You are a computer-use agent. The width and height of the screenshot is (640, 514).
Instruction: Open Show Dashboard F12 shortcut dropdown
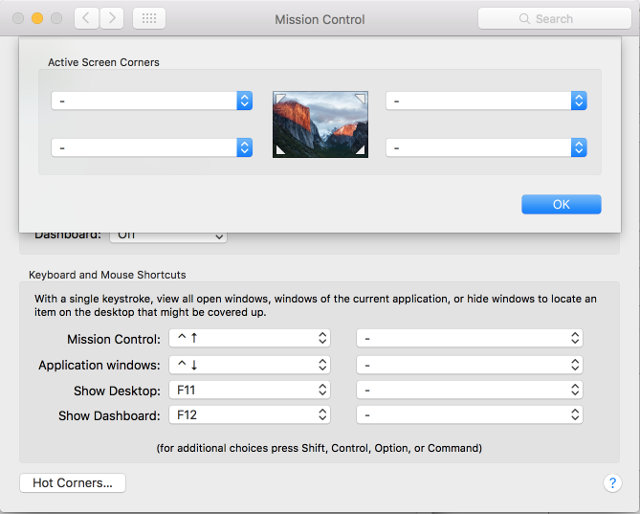coord(249,415)
